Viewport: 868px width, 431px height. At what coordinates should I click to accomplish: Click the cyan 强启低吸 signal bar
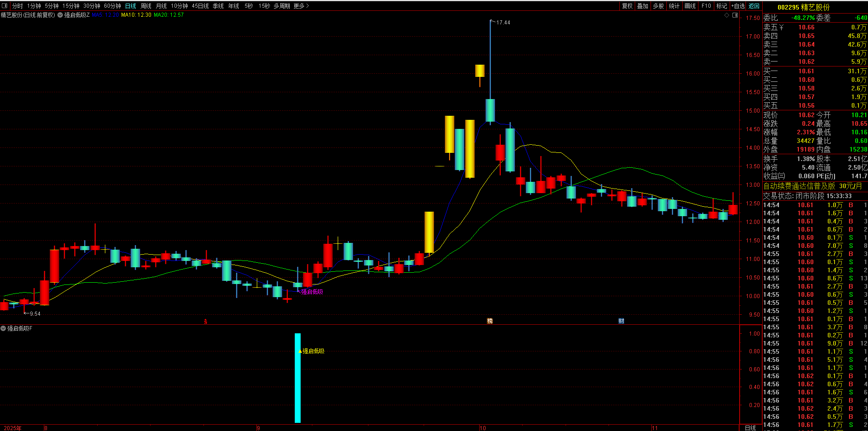pyautogui.click(x=297, y=378)
